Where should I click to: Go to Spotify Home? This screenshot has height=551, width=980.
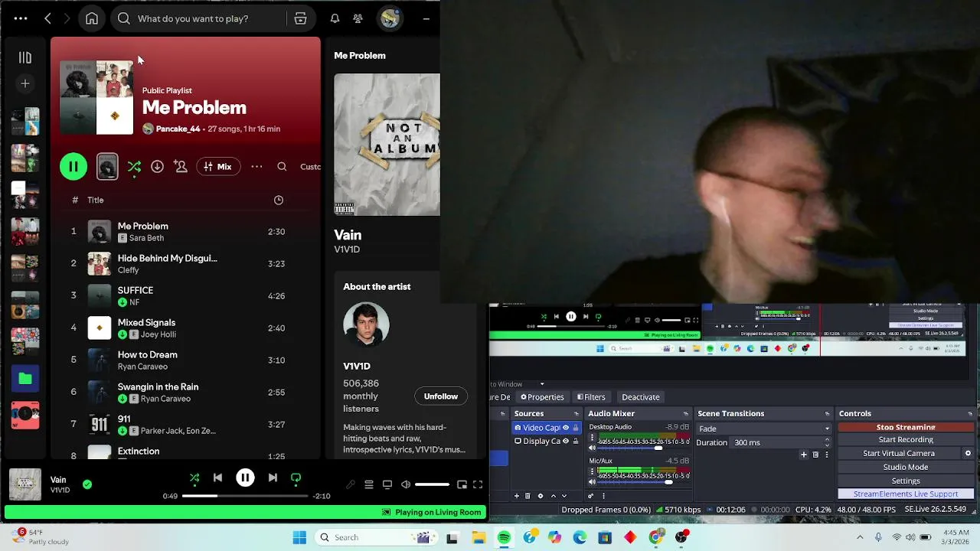(92, 18)
